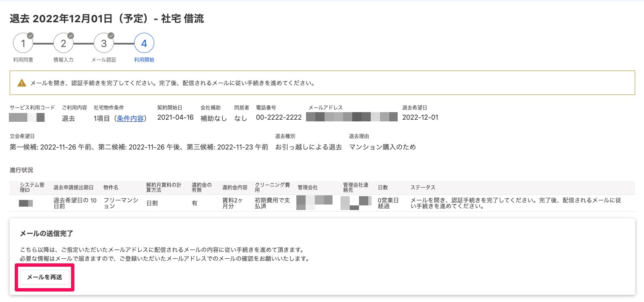The width and height of the screenshot is (644, 302).
Task: Click the cell フリーマンション
Action: [121, 203]
